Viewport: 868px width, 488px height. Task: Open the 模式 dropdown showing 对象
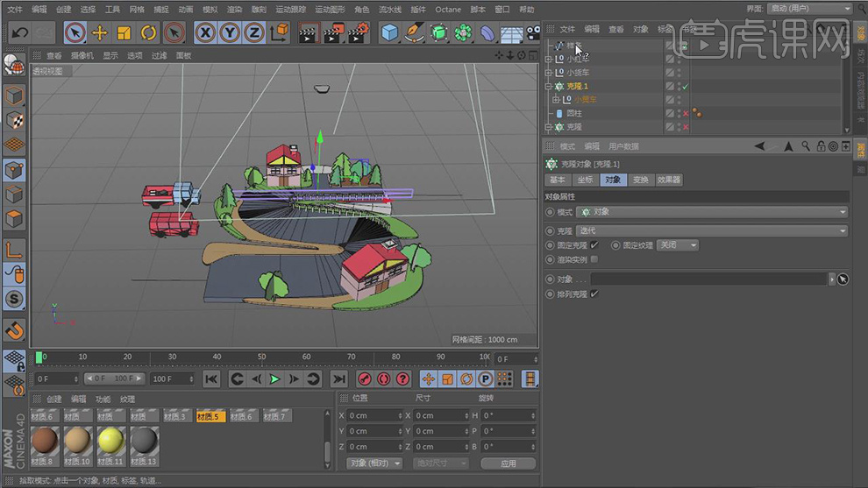(712, 212)
